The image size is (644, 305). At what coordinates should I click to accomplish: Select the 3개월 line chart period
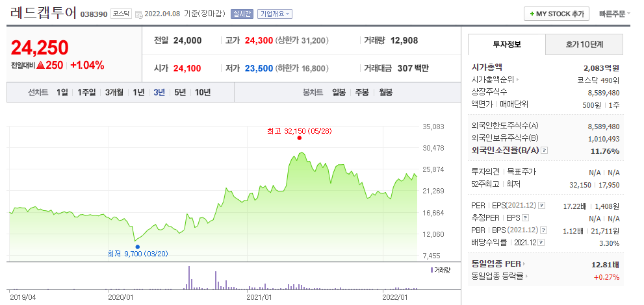[x=114, y=93]
